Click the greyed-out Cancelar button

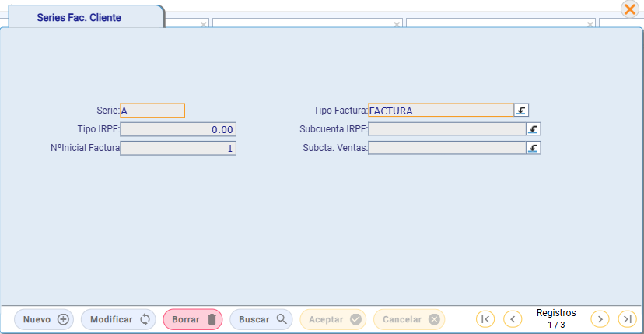[409, 319]
